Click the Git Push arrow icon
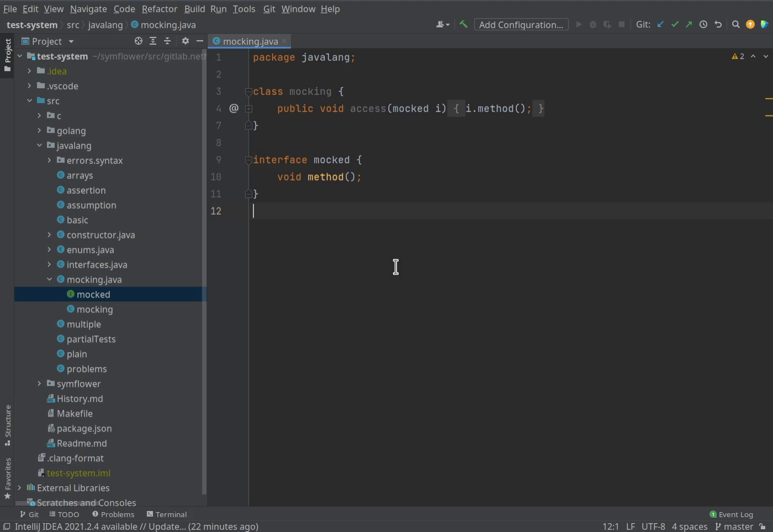The height and width of the screenshot is (532, 773). [689, 24]
